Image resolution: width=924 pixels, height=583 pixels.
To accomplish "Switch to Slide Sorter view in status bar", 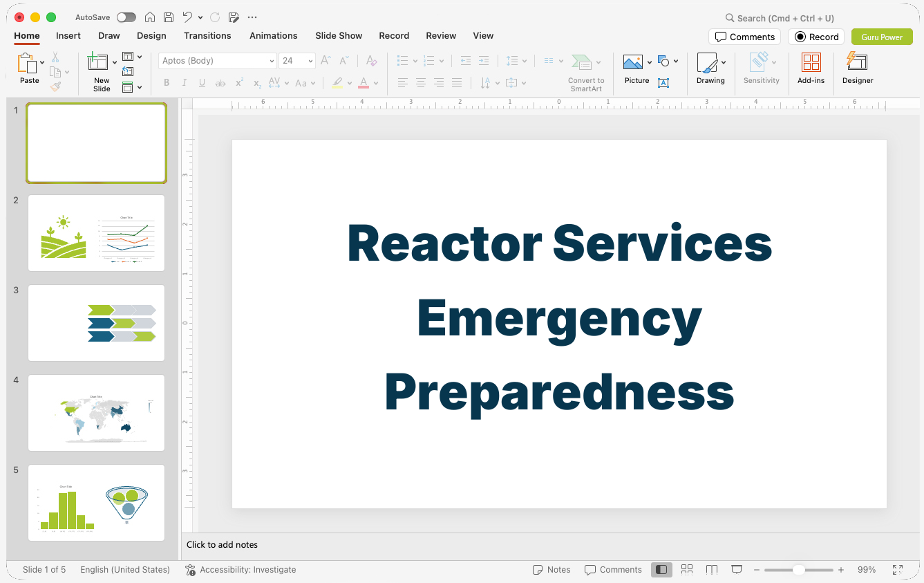I will (x=687, y=570).
